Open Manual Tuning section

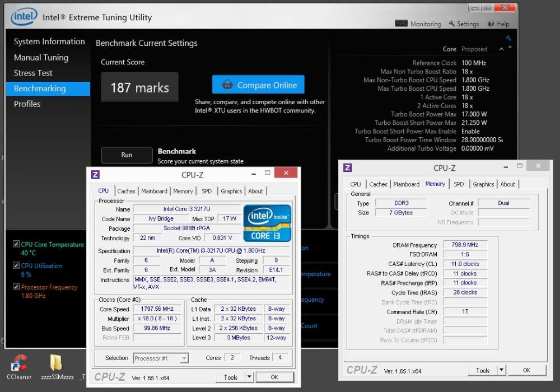click(x=41, y=58)
